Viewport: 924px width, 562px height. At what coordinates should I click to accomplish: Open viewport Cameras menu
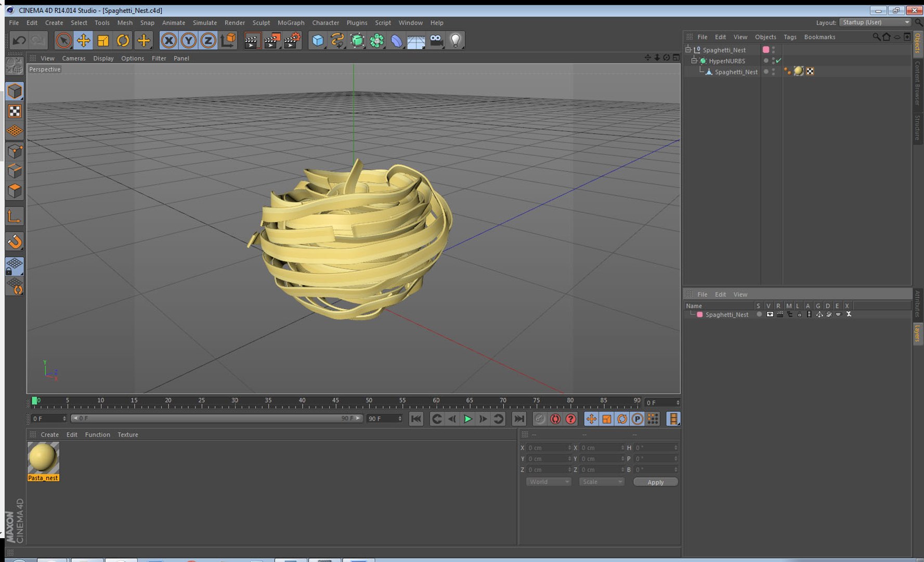click(74, 58)
